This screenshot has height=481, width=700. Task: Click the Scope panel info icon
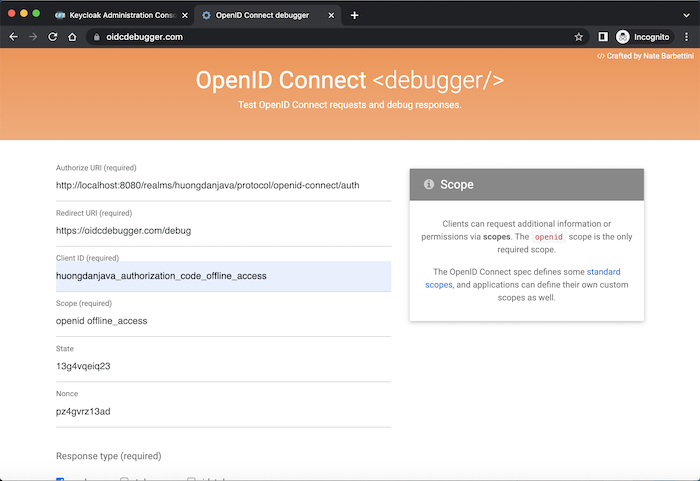click(x=429, y=184)
